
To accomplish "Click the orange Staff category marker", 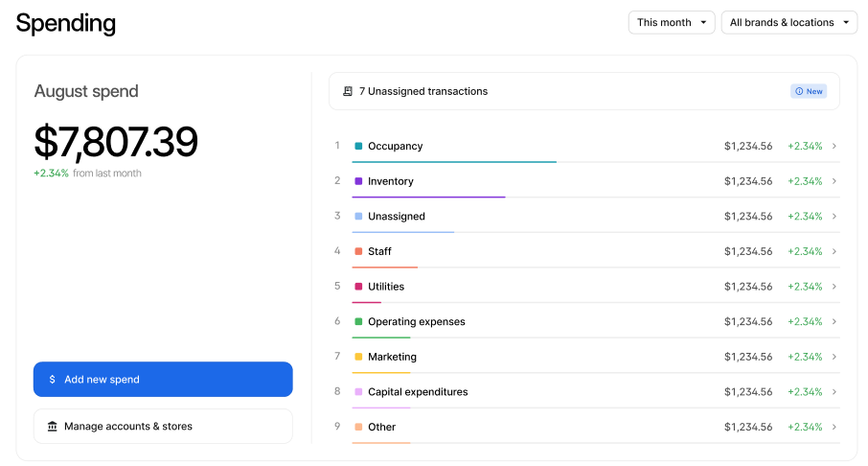I will pos(358,251).
